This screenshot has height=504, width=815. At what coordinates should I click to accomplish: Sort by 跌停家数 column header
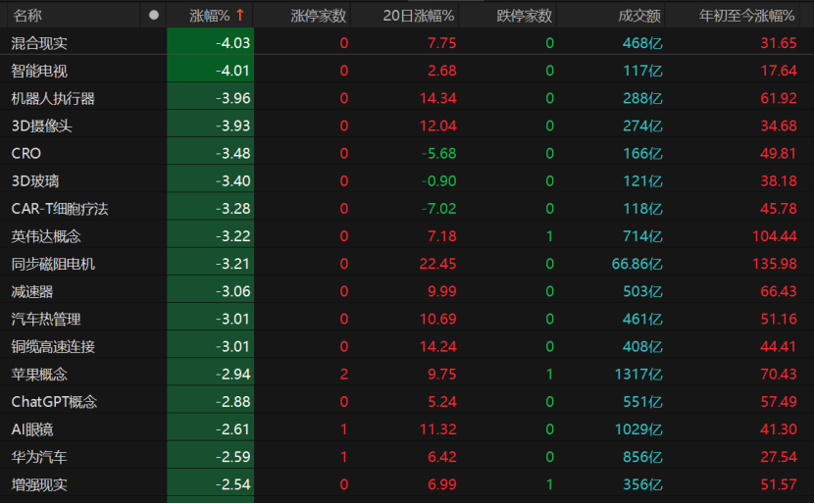[x=524, y=16]
